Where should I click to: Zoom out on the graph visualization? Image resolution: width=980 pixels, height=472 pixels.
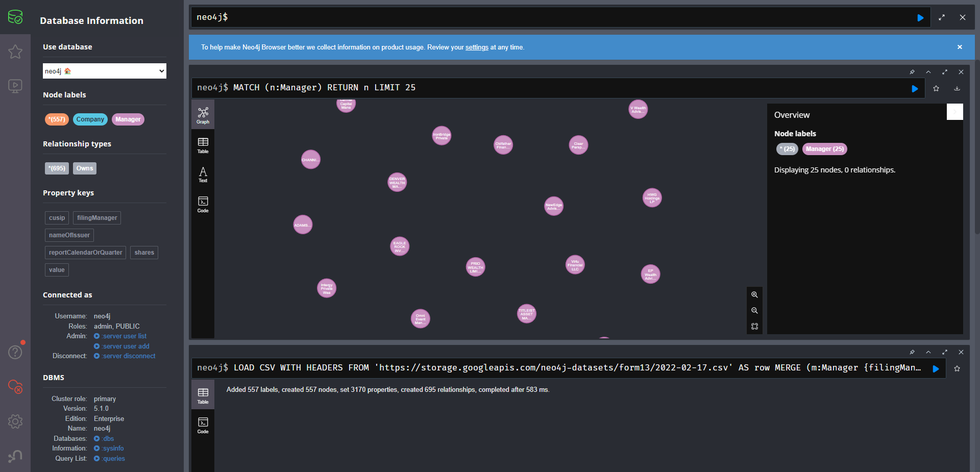(754, 310)
